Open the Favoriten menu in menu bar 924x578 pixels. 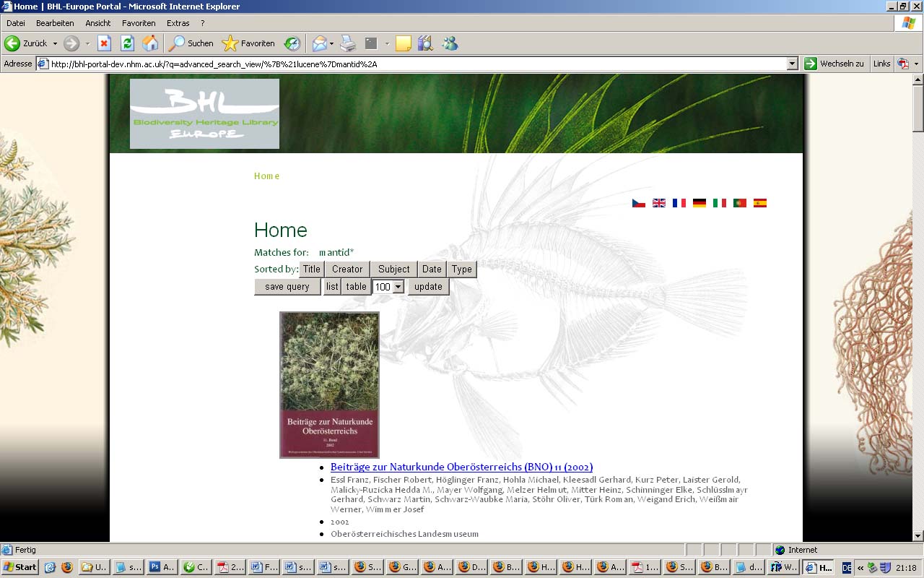coord(139,23)
